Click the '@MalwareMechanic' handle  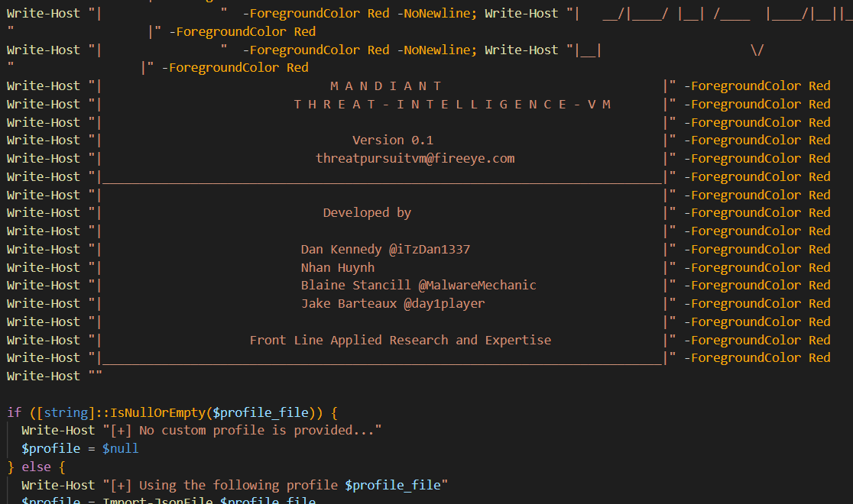pos(477,286)
